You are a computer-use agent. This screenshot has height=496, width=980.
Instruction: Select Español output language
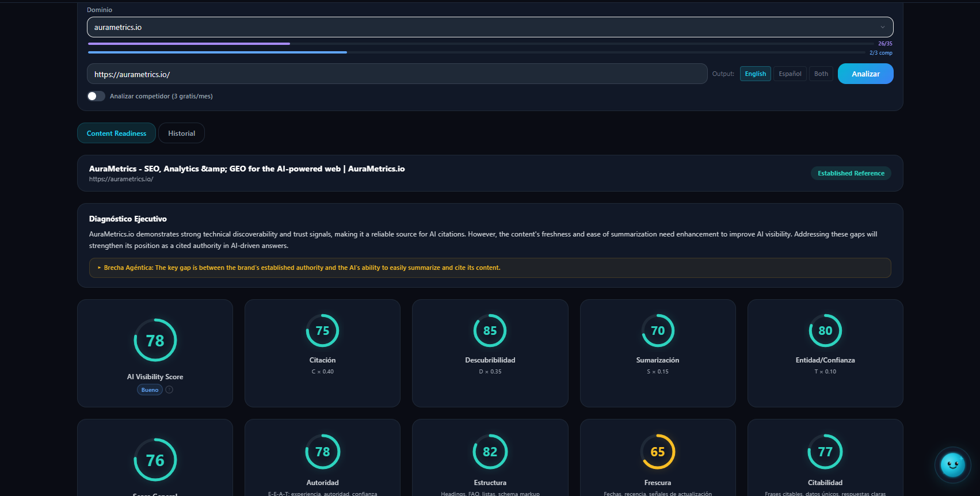(790, 74)
